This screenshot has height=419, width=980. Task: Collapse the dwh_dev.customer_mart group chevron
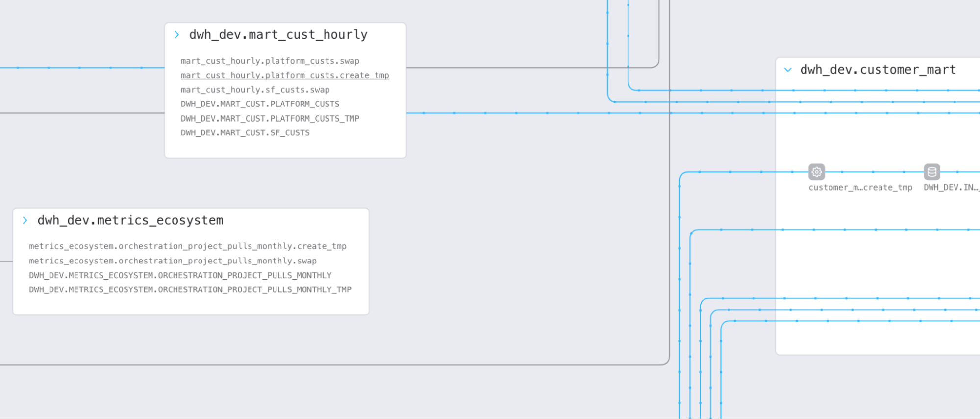(x=788, y=70)
